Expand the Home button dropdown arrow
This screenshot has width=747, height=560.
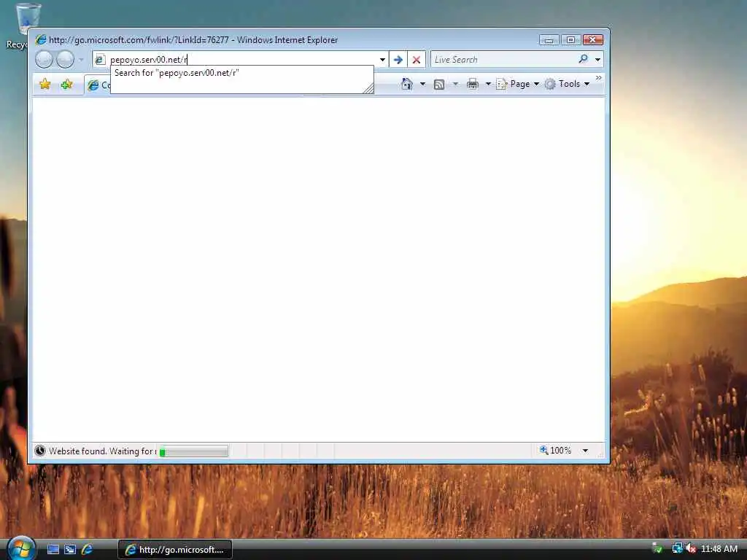point(422,85)
